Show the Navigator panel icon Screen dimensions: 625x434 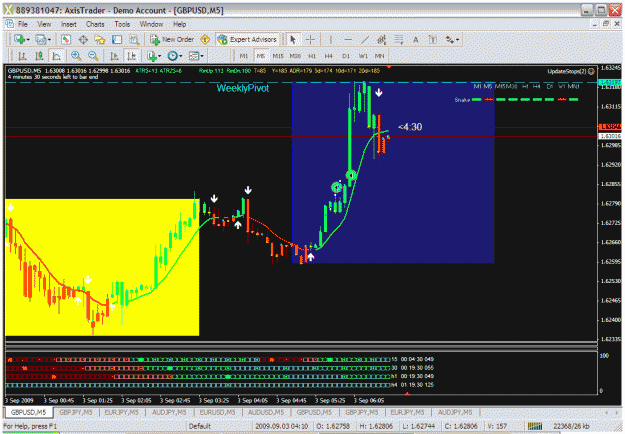click(x=100, y=39)
